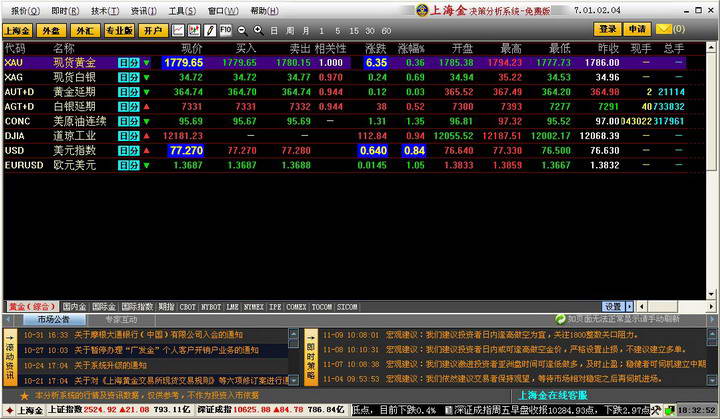This screenshot has width=720, height=419.
Task: Click the up arrow of quote list scrollbar
Action: coord(711,47)
